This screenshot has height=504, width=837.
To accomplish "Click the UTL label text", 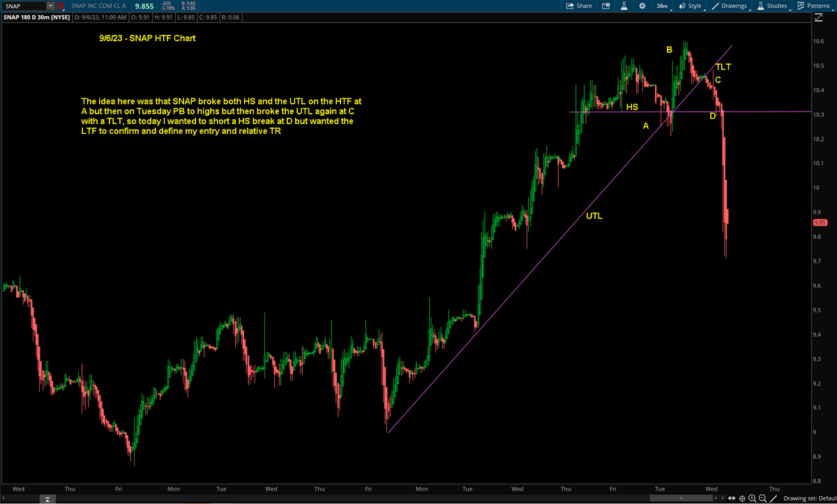I will 594,216.
